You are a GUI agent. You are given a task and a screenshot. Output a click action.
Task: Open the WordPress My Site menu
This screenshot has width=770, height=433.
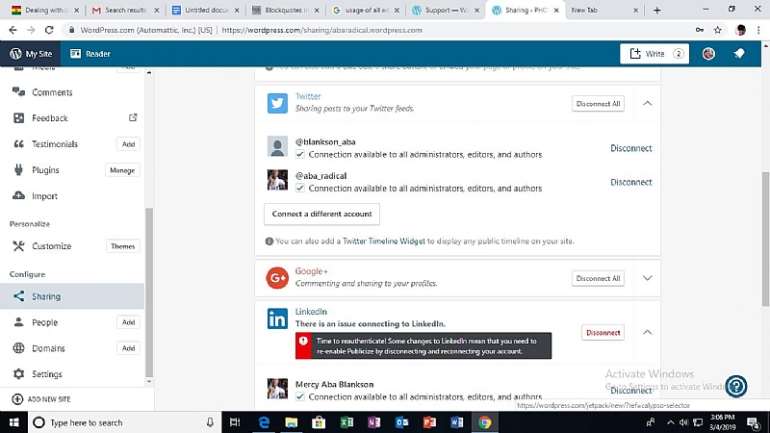click(x=30, y=54)
